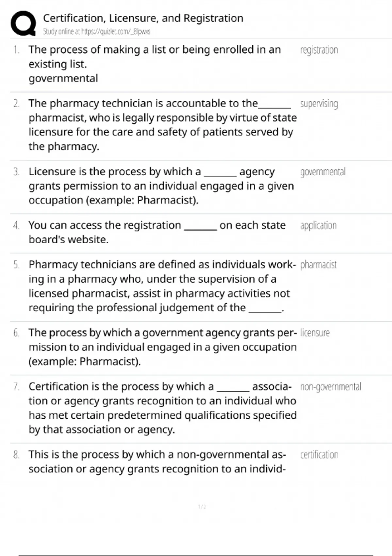The height and width of the screenshot is (556, 392).
Task: Click the question starting 'Pharmacy technicians are defined'
Action: click(162, 286)
